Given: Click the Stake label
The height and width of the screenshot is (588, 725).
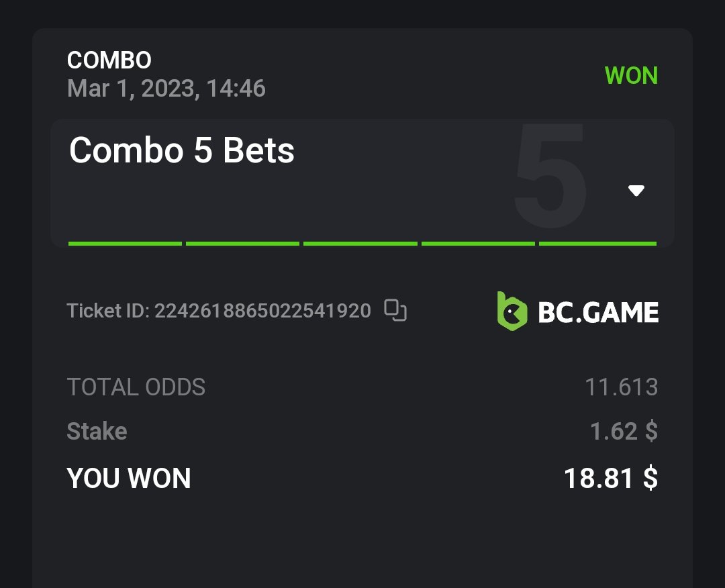Looking at the screenshot, I should 97,431.
